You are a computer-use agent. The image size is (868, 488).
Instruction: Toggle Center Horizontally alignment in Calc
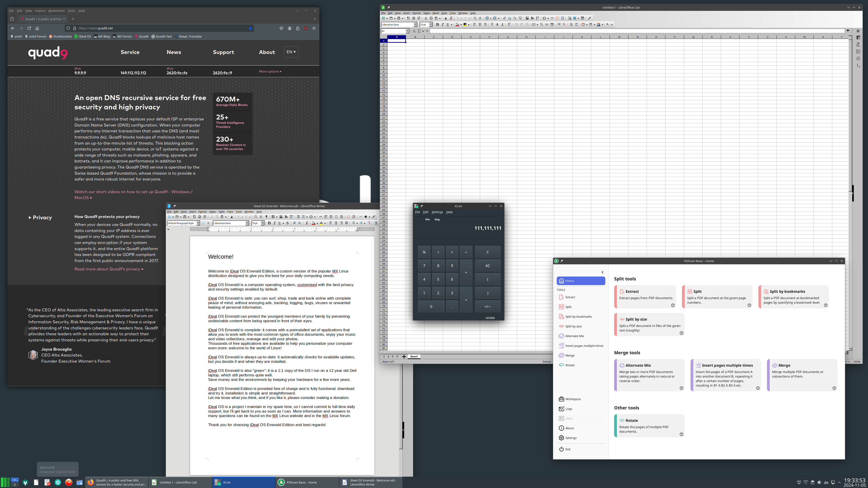point(480,25)
